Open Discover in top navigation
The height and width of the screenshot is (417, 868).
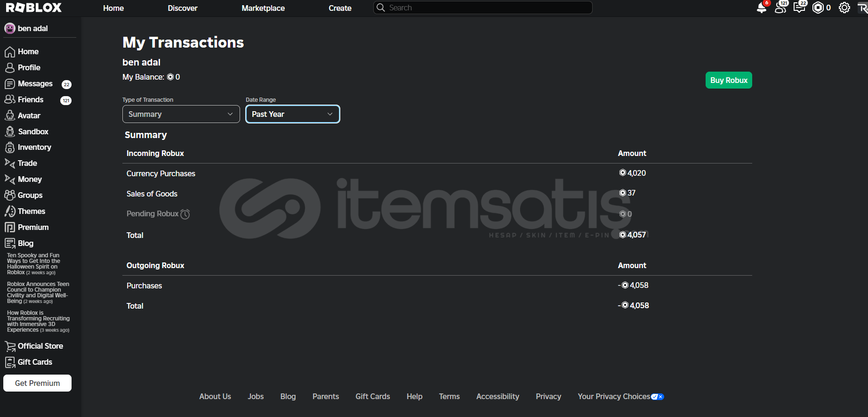point(183,8)
